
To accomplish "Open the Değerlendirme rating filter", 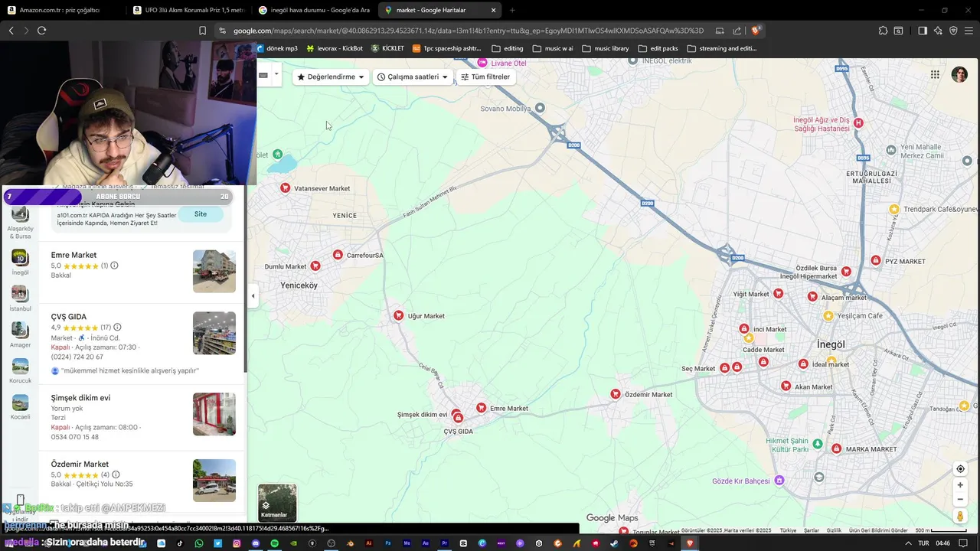I will click(332, 77).
